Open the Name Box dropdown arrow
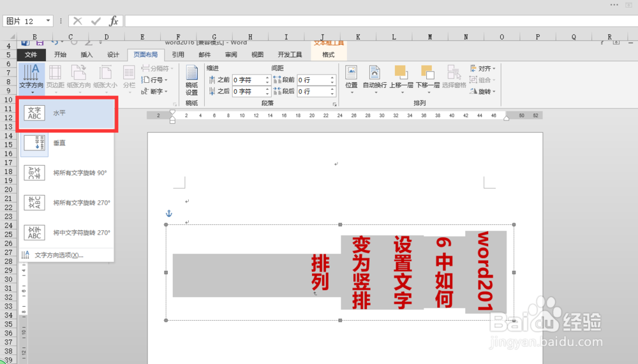The width and height of the screenshot is (638, 364). click(x=48, y=21)
